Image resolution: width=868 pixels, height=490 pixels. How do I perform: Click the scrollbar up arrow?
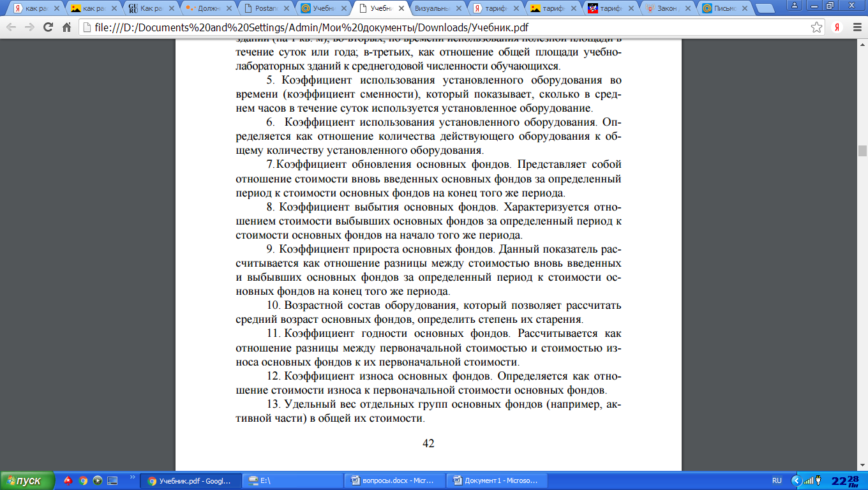click(862, 44)
